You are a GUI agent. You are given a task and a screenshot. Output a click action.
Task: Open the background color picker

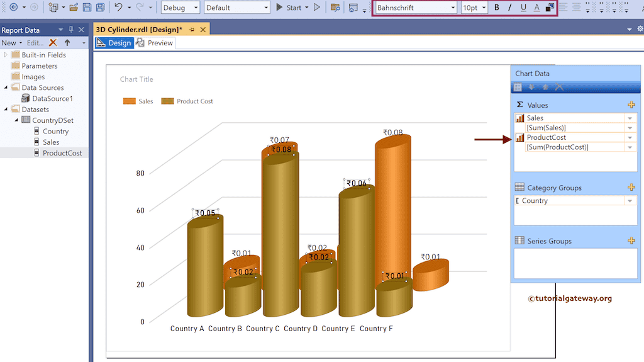click(550, 8)
